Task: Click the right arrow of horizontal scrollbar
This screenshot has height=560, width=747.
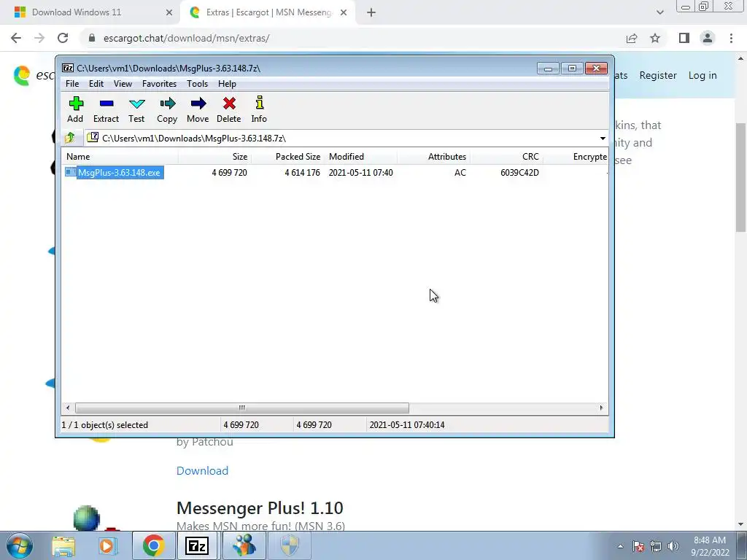Action: pos(601,408)
